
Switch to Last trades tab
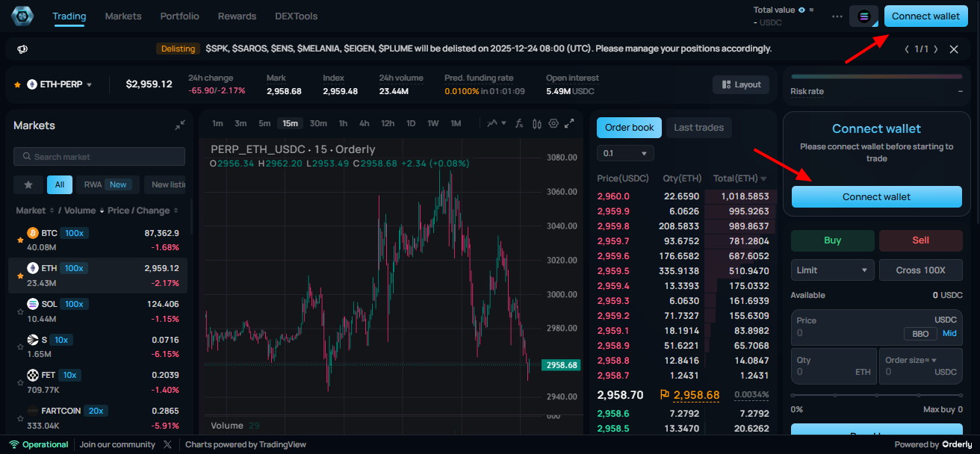698,128
